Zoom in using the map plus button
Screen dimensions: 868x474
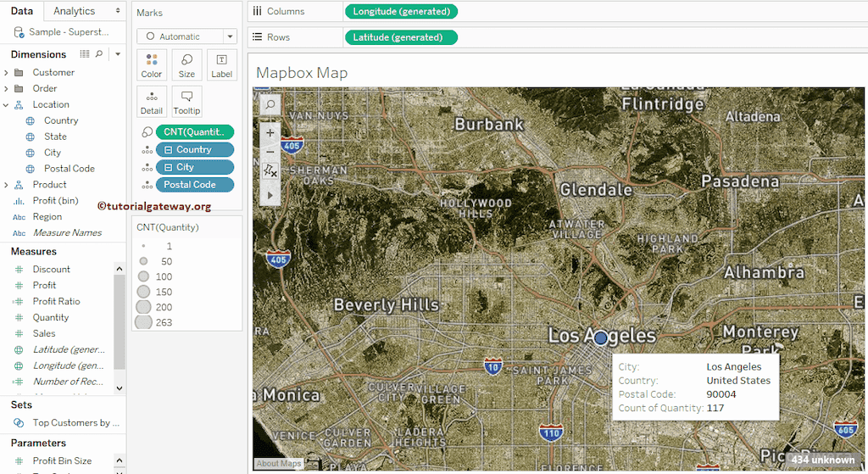270,133
